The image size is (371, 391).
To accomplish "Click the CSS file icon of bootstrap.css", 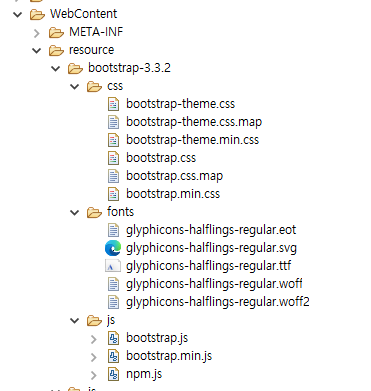I will click(113, 158).
